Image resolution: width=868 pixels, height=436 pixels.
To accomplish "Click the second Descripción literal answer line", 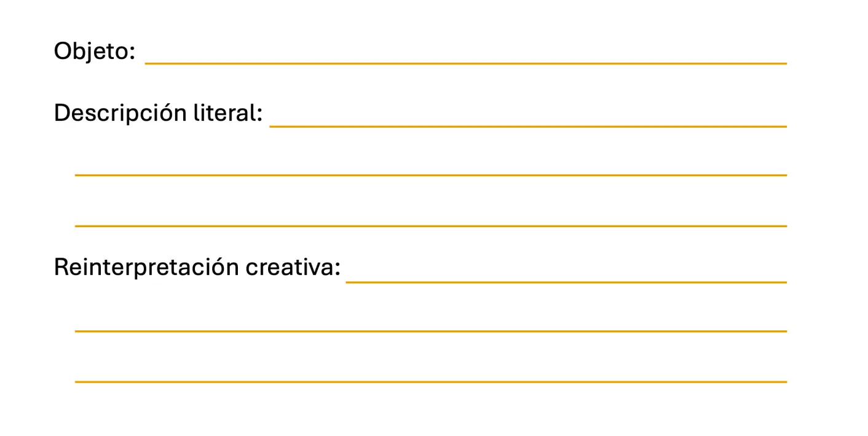I will tap(430, 175).
